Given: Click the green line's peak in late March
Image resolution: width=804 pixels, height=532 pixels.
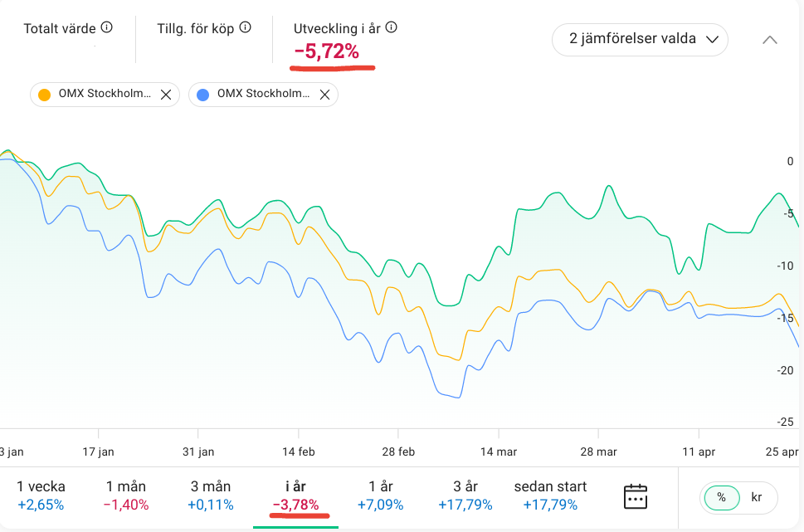Looking at the screenshot, I should coord(610,187).
